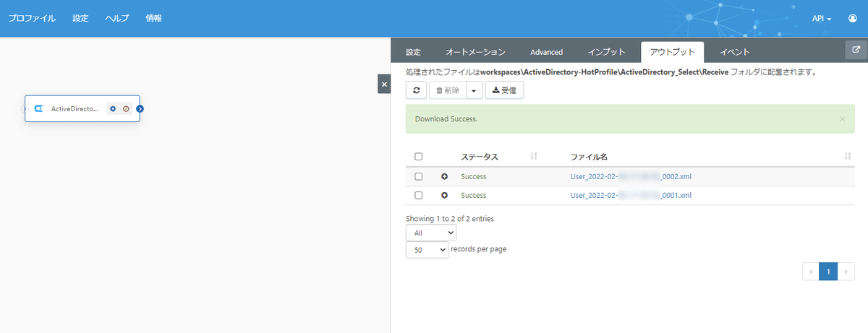Go to next page arrow
868x333 pixels.
[x=846, y=272]
